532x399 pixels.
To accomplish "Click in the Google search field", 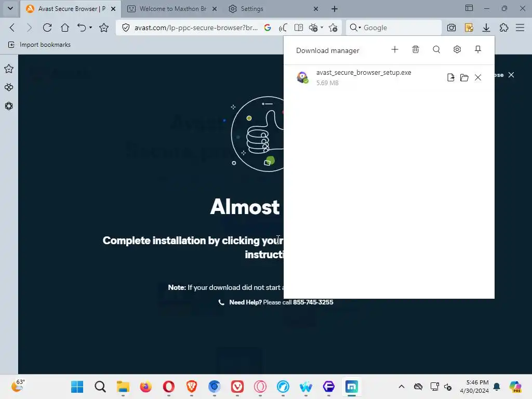I will coord(401,28).
